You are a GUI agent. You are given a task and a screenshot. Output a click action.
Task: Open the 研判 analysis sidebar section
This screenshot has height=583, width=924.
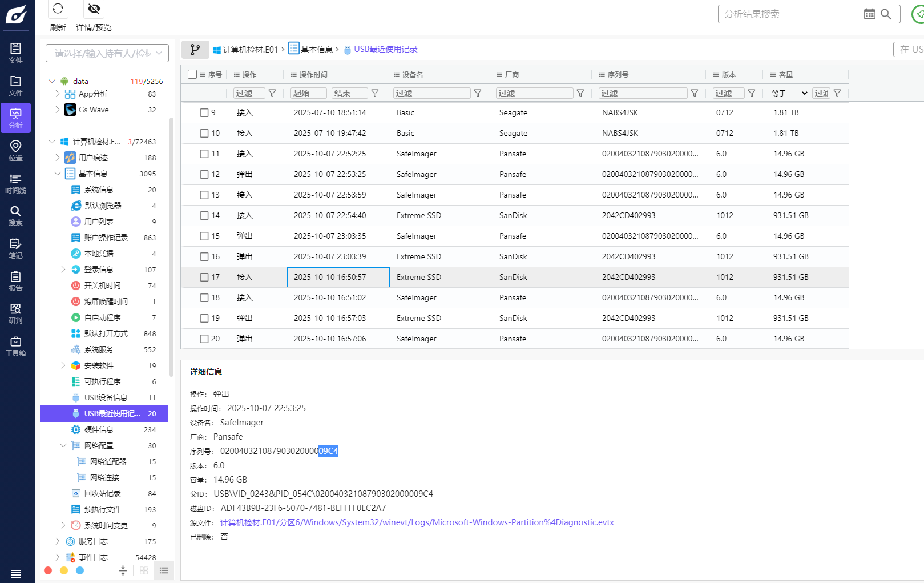click(16, 313)
